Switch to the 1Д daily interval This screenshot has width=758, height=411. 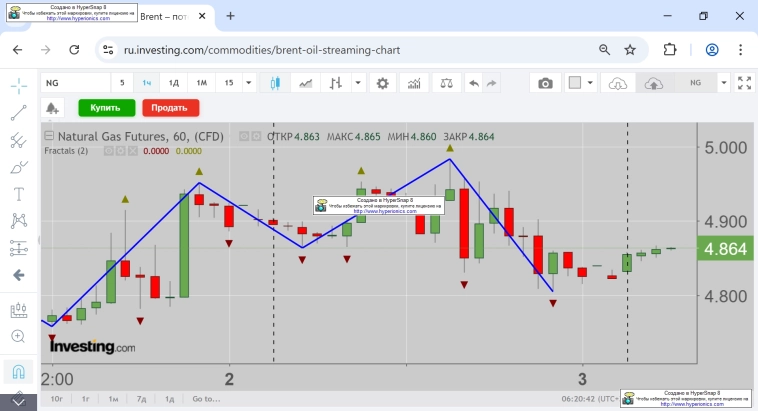click(x=173, y=84)
